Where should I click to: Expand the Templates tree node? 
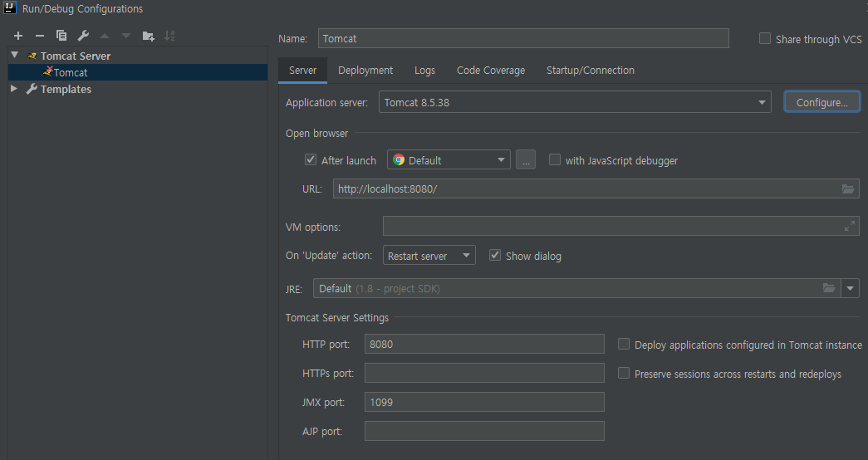(14, 89)
